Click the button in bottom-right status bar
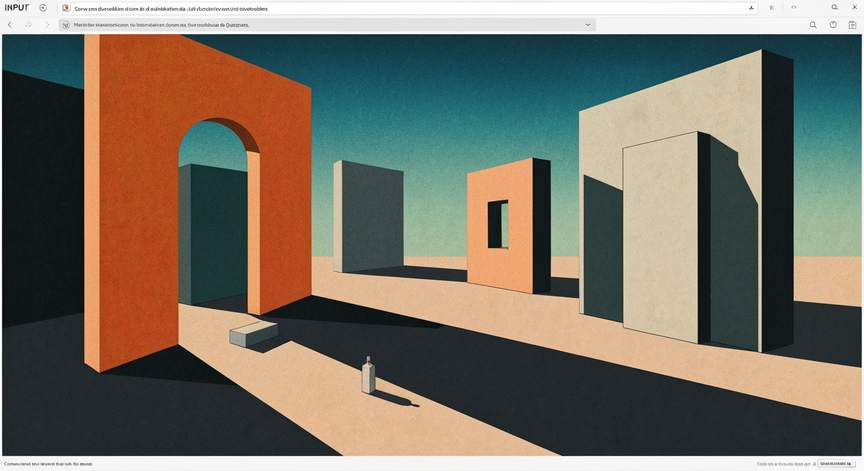 [836, 464]
